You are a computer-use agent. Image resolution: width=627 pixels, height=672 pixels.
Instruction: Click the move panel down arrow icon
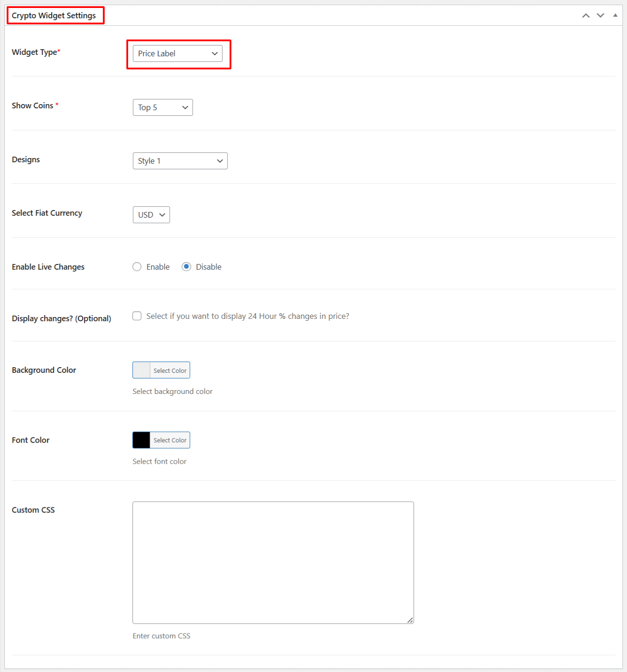[600, 15]
